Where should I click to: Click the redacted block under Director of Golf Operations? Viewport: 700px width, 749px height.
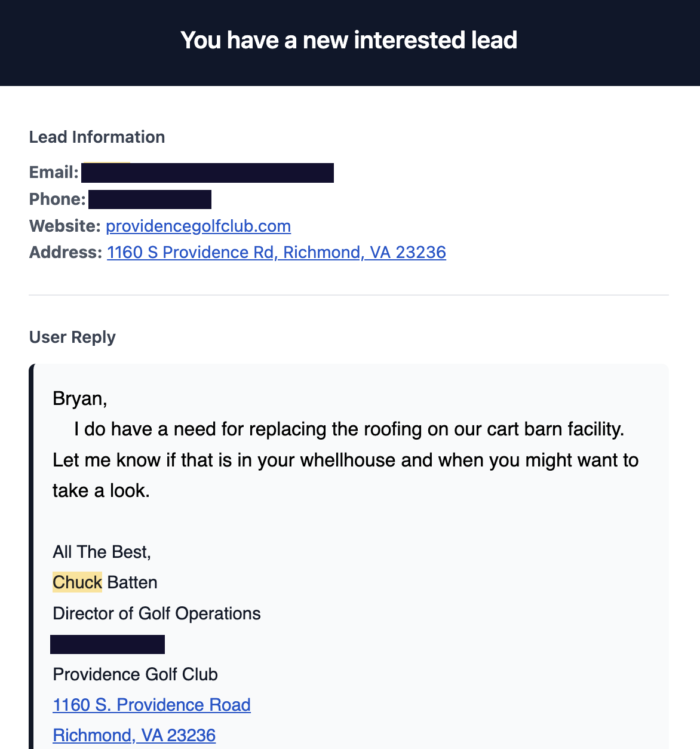(x=108, y=644)
